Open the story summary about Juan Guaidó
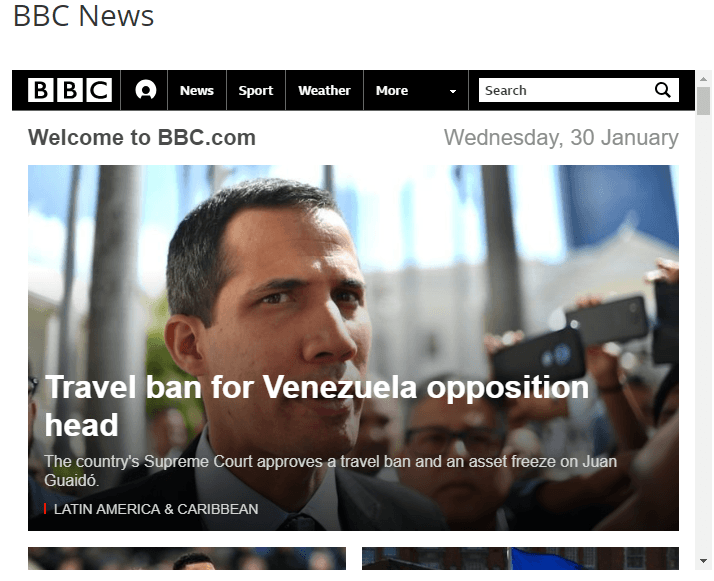 tap(330, 470)
